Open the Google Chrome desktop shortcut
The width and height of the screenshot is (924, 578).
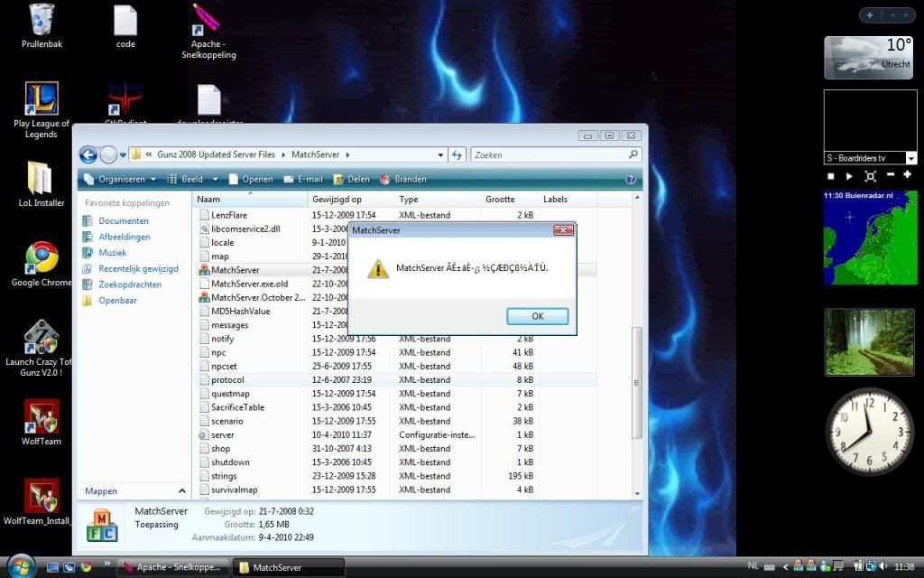(x=42, y=258)
